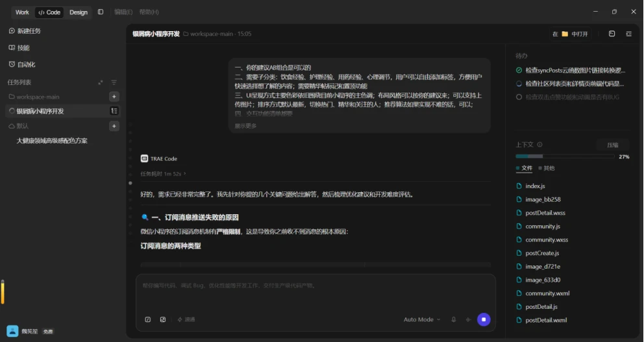Click the image attach icon in input box
The height and width of the screenshot is (342, 644).
163,319
